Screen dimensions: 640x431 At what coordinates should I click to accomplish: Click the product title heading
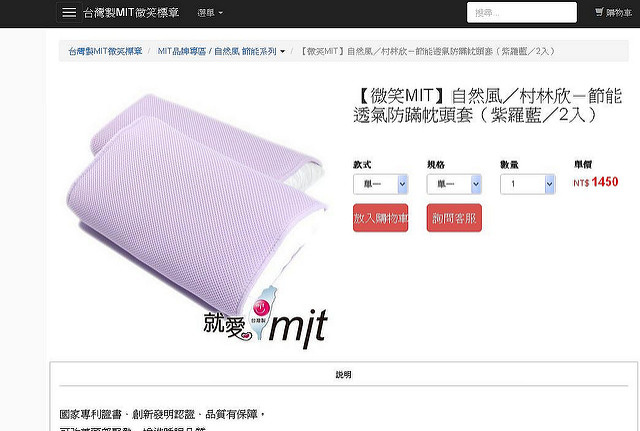pos(488,106)
